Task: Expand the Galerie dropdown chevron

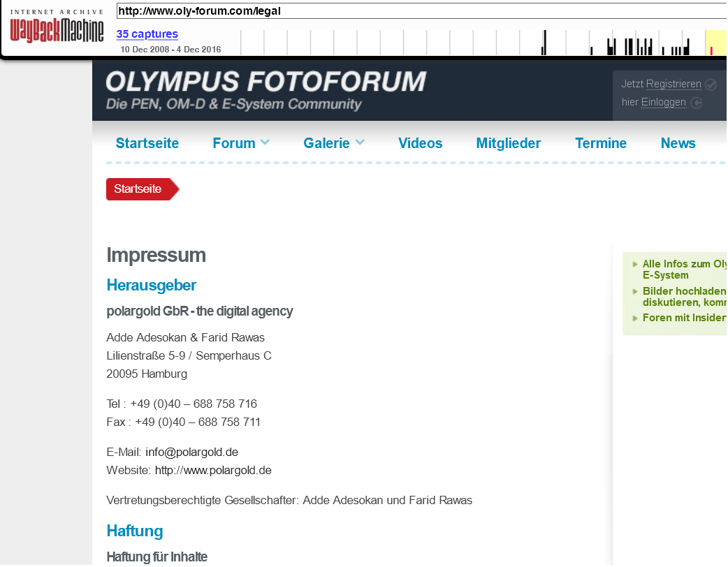Action: [360, 142]
